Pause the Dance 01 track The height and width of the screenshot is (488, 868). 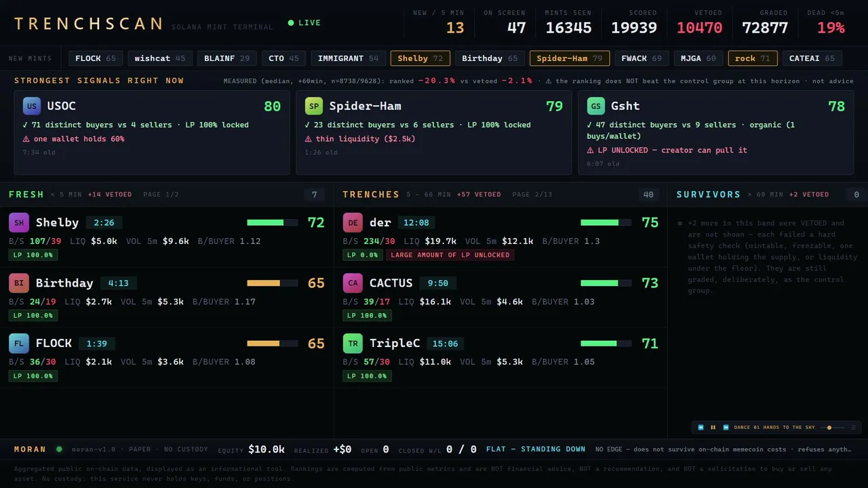(713, 428)
